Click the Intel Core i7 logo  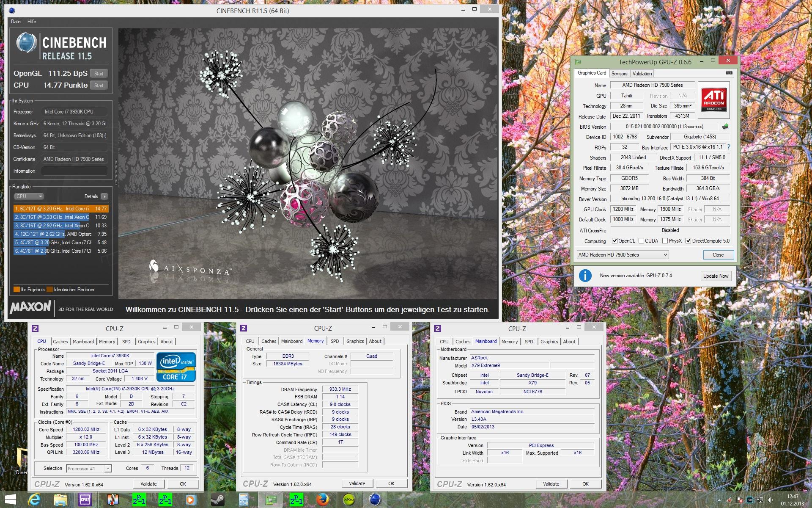pos(176,367)
